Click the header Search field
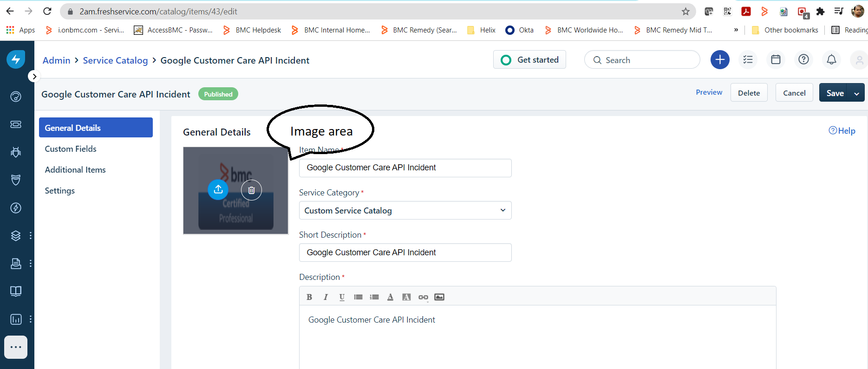868x369 pixels. pyautogui.click(x=642, y=60)
